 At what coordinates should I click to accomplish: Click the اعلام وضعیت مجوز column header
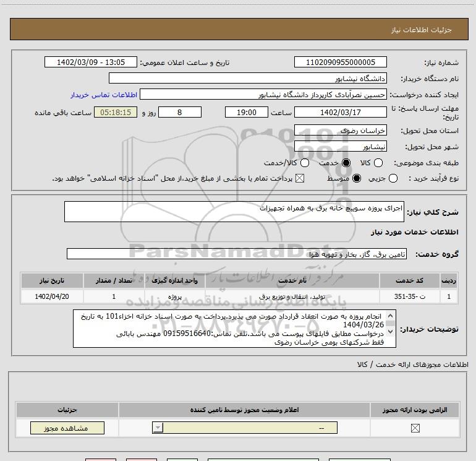click(x=244, y=410)
